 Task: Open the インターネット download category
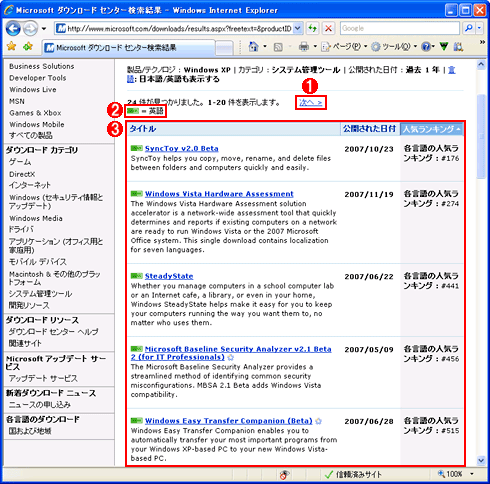point(30,185)
